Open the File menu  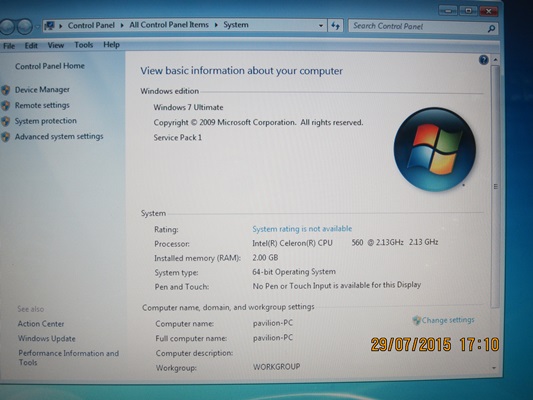tap(9, 46)
